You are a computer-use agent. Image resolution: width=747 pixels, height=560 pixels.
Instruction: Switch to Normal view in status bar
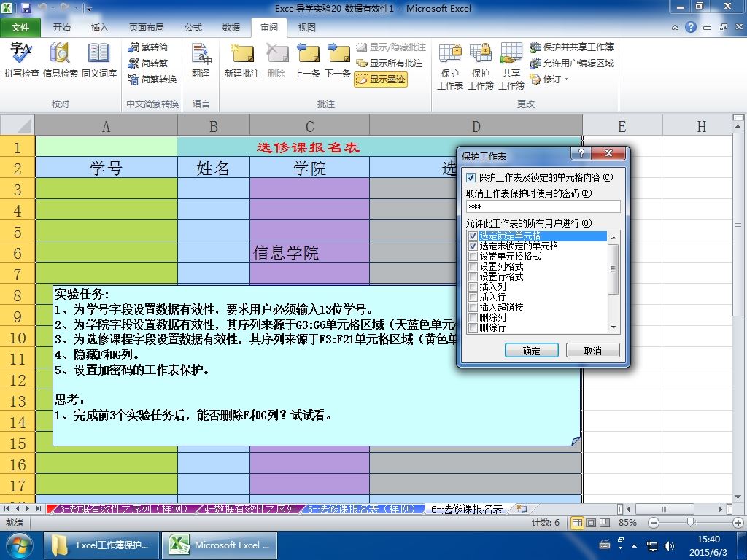click(577, 523)
